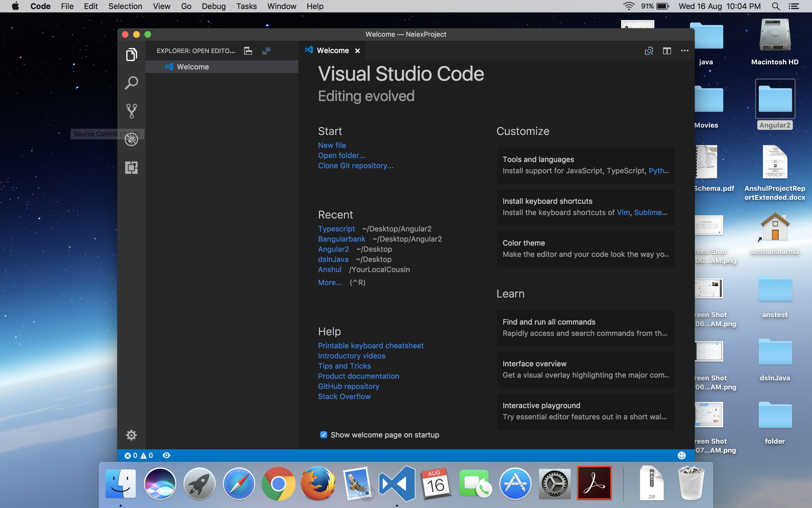Click the New file link

coord(332,145)
